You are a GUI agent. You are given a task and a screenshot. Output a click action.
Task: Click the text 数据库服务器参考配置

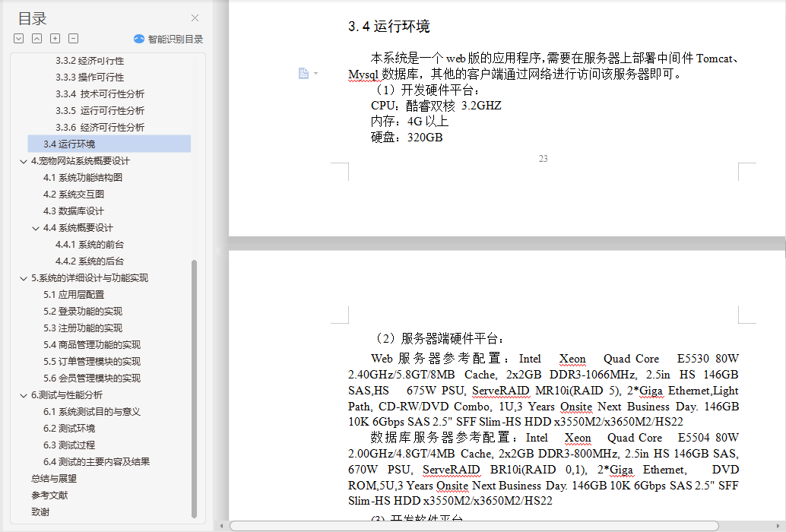click(x=439, y=438)
